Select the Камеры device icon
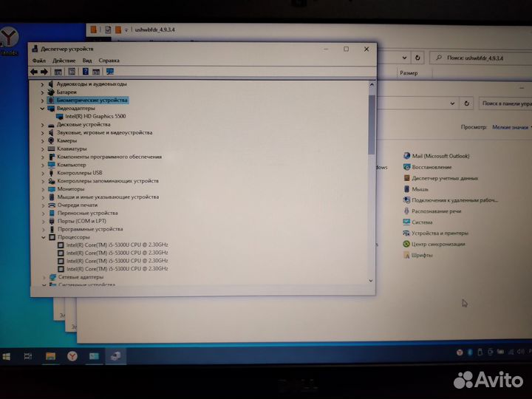532x399 pixels. click(51, 140)
